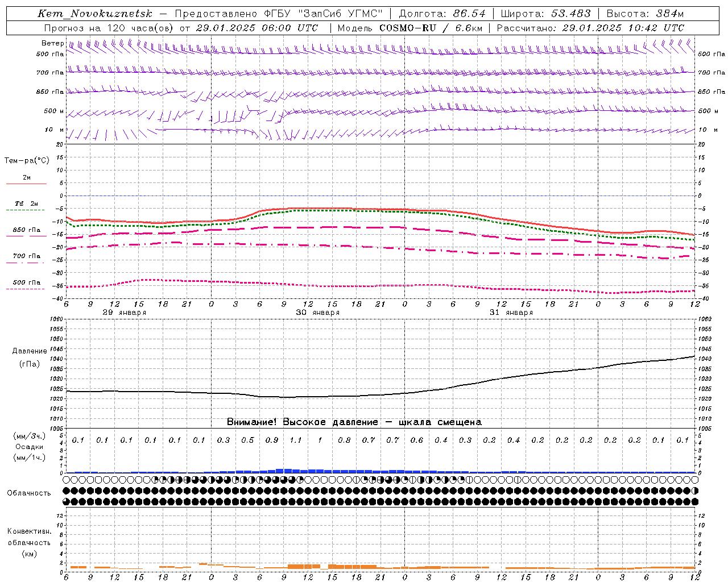Click the Облачность cloud cover label
Screen dimensions: 728x582
click(x=29, y=493)
